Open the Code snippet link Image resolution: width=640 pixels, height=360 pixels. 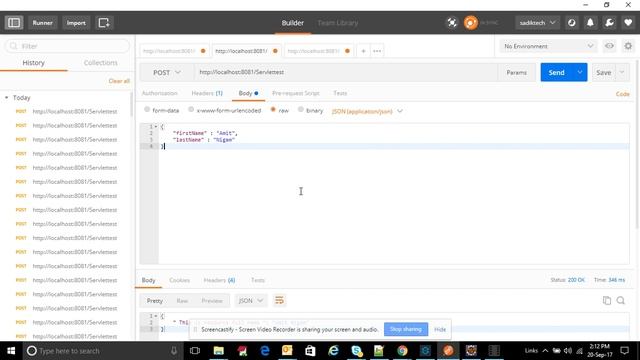622,94
